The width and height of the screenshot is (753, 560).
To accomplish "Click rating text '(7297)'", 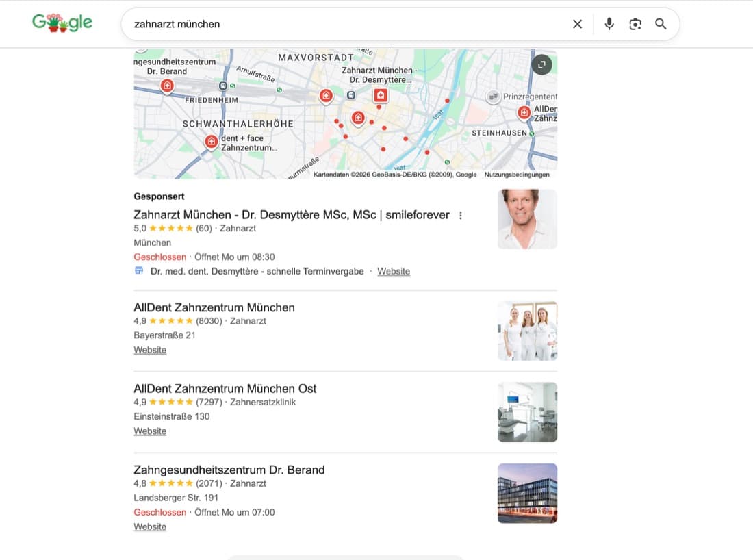I will [209, 402].
